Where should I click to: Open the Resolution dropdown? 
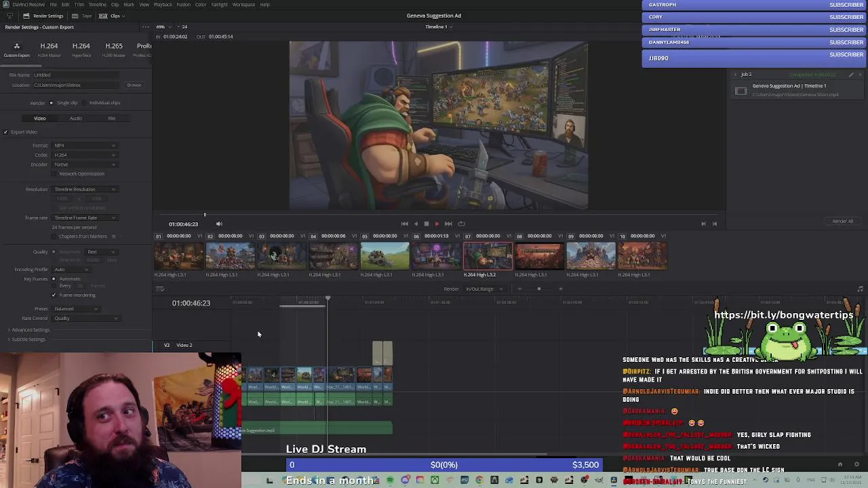(x=85, y=190)
